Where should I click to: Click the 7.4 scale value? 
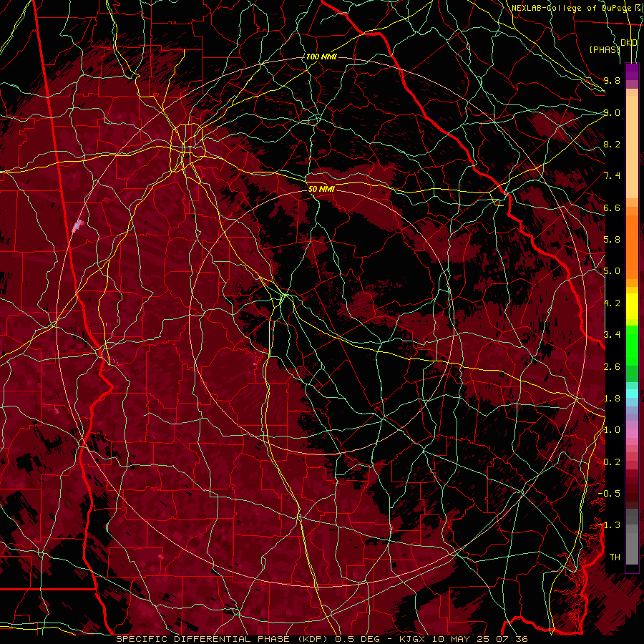click(x=612, y=176)
